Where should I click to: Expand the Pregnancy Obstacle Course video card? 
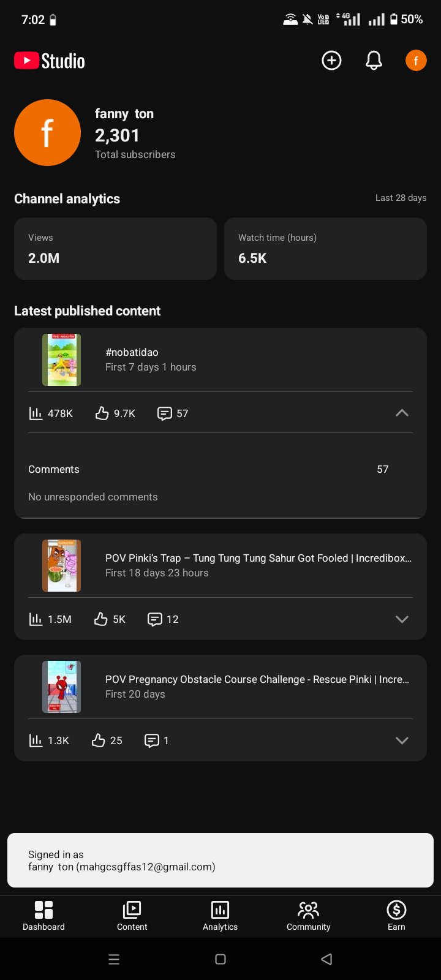(402, 741)
